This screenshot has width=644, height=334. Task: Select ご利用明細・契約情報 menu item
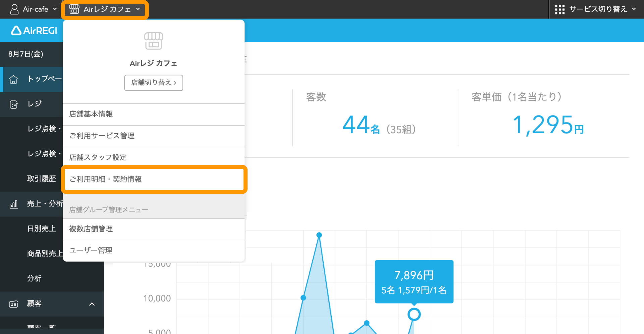154,179
